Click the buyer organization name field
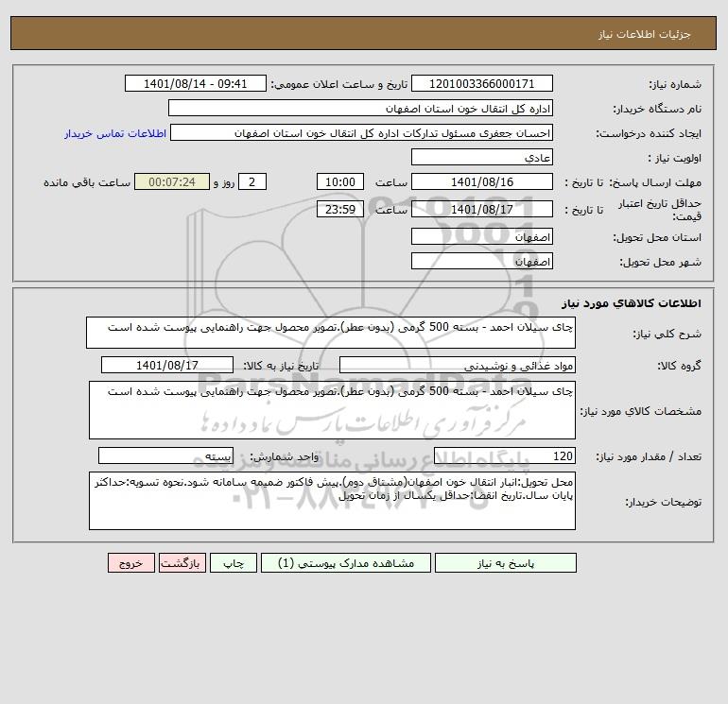Screen dimensions: 728x704 click(x=360, y=108)
